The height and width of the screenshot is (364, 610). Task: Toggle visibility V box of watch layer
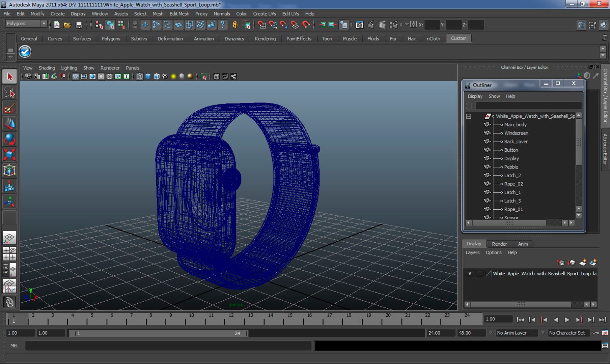pos(470,274)
